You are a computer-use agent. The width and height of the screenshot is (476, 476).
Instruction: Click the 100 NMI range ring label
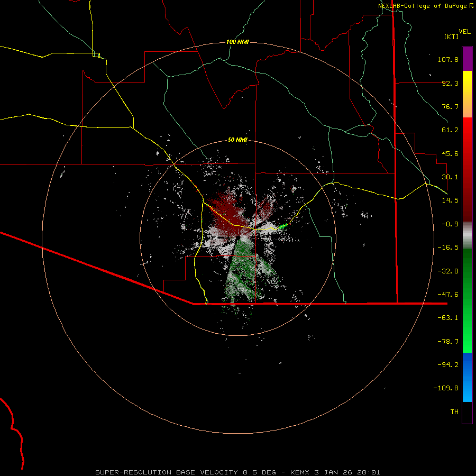pyautogui.click(x=237, y=42)
